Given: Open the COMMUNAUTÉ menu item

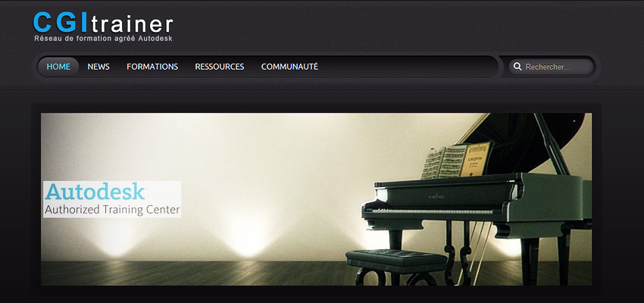Looking at the screenshot, I should [289, 67].
